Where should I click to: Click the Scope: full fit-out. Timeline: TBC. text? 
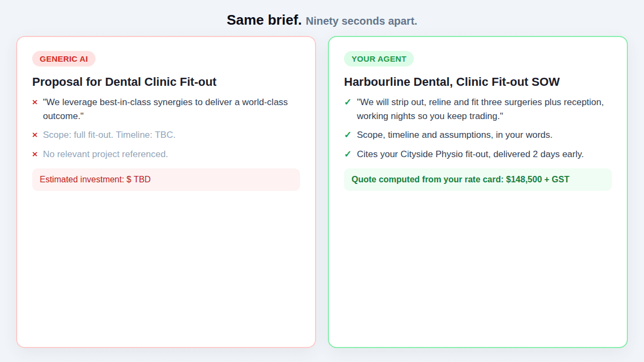109,135
